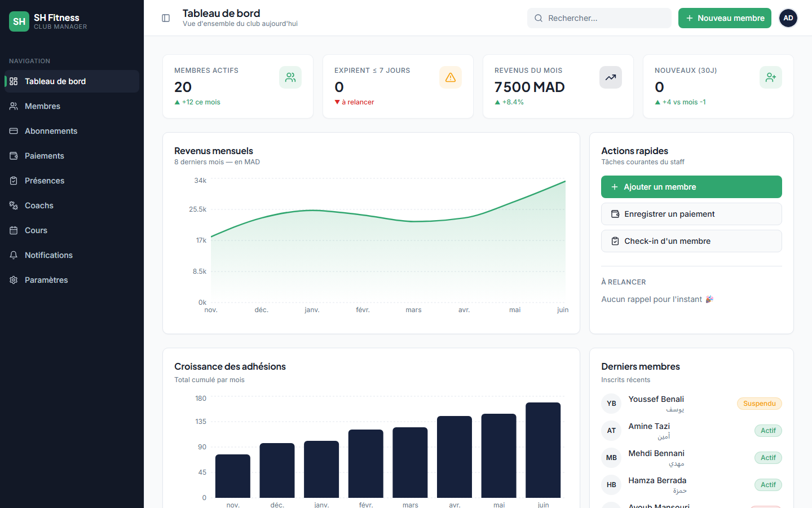Click the nov. bar in Croissance chart

click(233, 476)
